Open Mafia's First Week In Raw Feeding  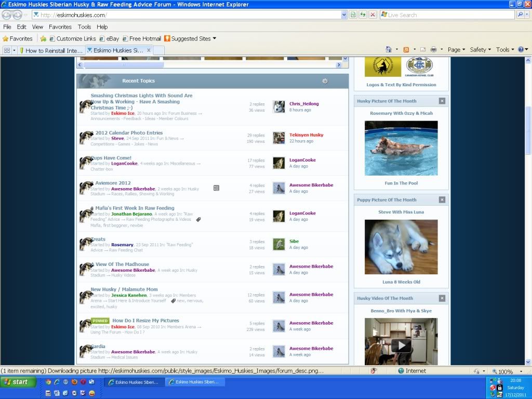(135, 208)
